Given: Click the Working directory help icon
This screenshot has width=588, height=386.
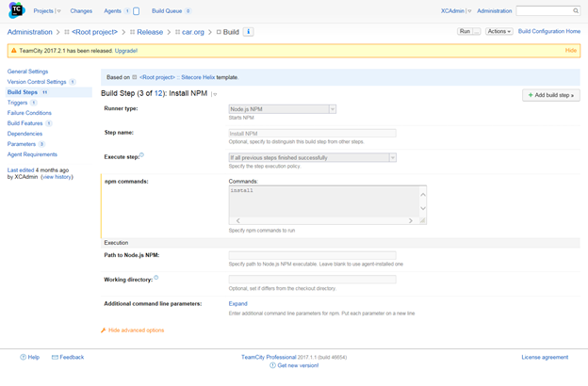Looking at the screenshot, I should click(x=156, y=278).
